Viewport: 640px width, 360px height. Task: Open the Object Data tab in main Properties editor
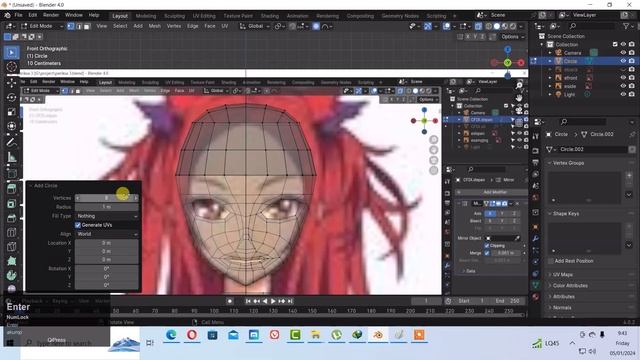tap(536, 284)
